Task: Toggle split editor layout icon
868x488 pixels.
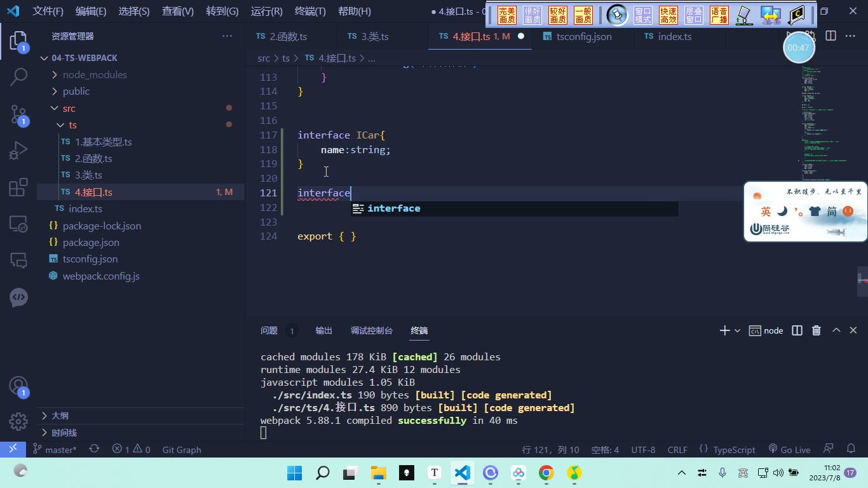Action: 831,36
